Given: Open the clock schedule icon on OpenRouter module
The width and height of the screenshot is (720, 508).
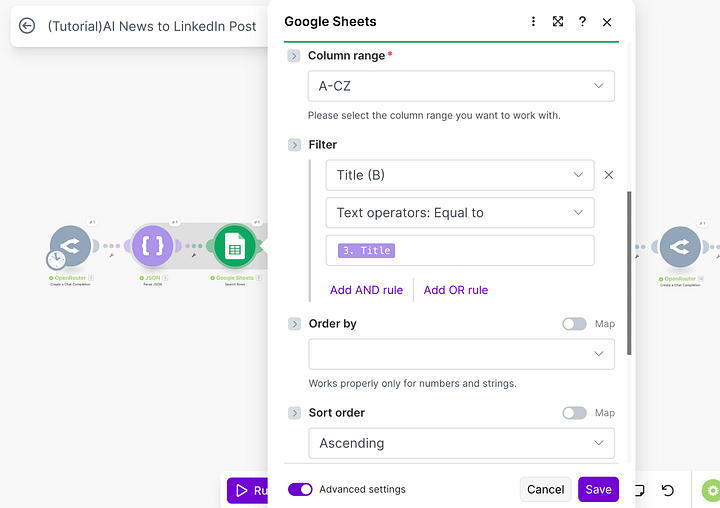Looking at the screenshot, I should pyautogui.click(x=56, y=260).
